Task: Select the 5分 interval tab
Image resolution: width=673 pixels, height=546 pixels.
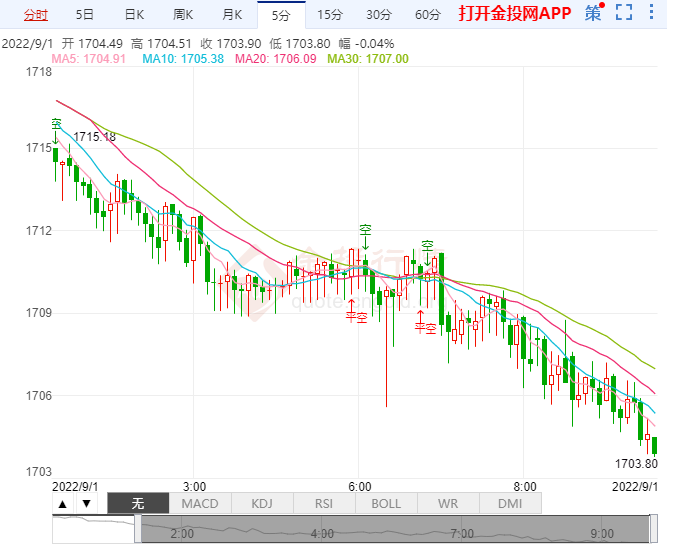Action: click(x=281, y=15)
